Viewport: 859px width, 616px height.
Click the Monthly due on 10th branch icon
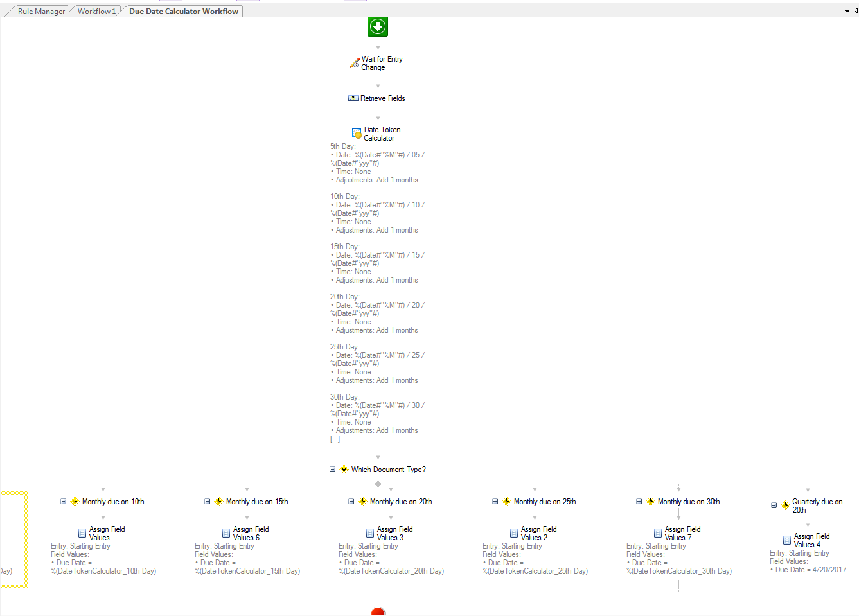(75, 502)
